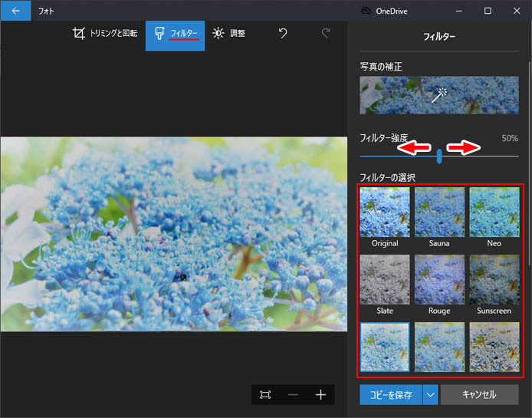The height and width of the screenshot is (418, 532).
Task: Apply the Rouge filter
Action: click(439, 279)
